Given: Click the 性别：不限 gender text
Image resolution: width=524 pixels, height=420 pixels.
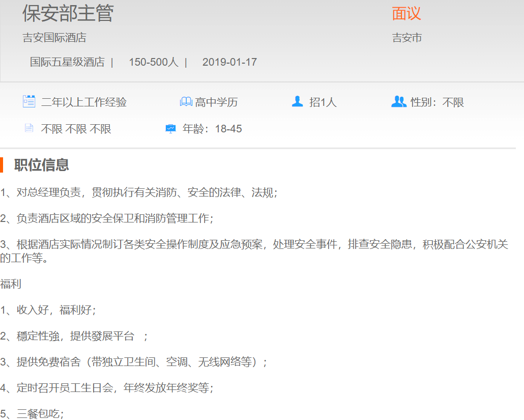Looking at the screenshot, I should coord(438,102).
